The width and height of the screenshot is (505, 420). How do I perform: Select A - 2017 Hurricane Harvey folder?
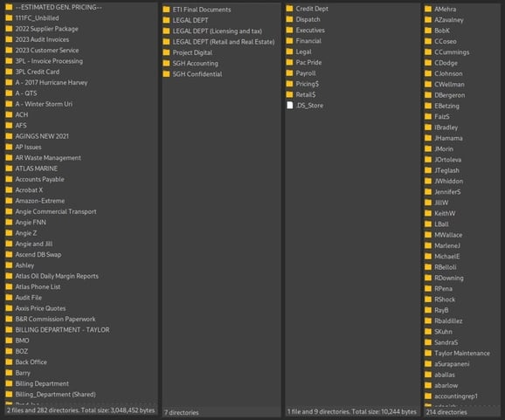tap(52, 82)
